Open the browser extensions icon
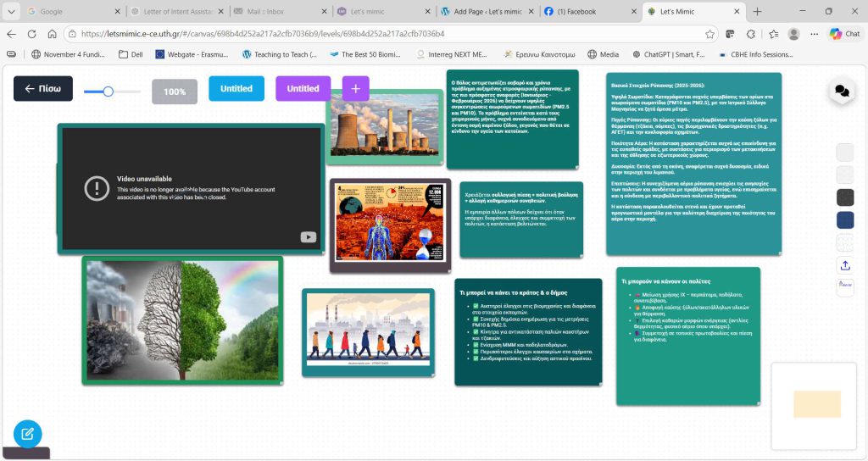The image size is (868, 461). (751, 34)
